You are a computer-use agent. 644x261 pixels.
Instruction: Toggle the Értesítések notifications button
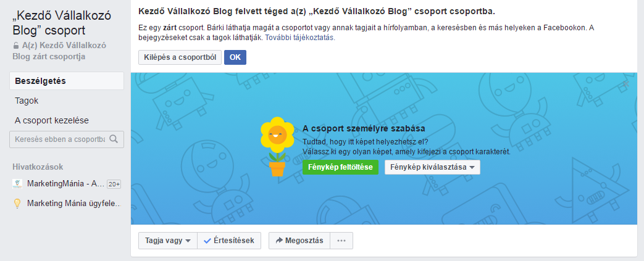(x=229, y=241)
